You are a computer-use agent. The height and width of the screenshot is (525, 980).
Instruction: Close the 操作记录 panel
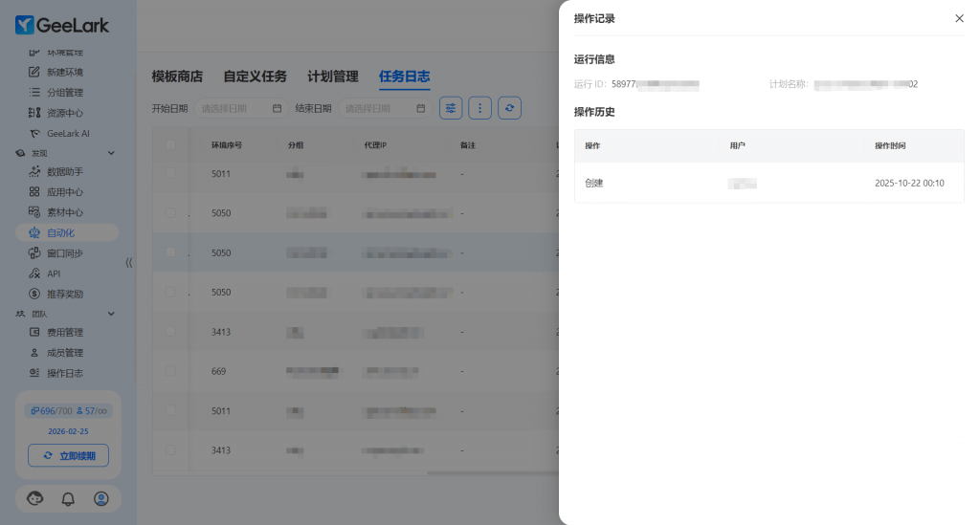[x=959, y=18]
